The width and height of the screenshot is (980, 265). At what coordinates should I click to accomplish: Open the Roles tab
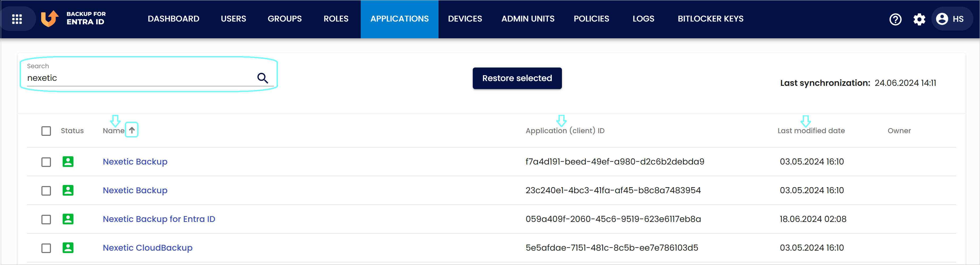coord(336,19)
